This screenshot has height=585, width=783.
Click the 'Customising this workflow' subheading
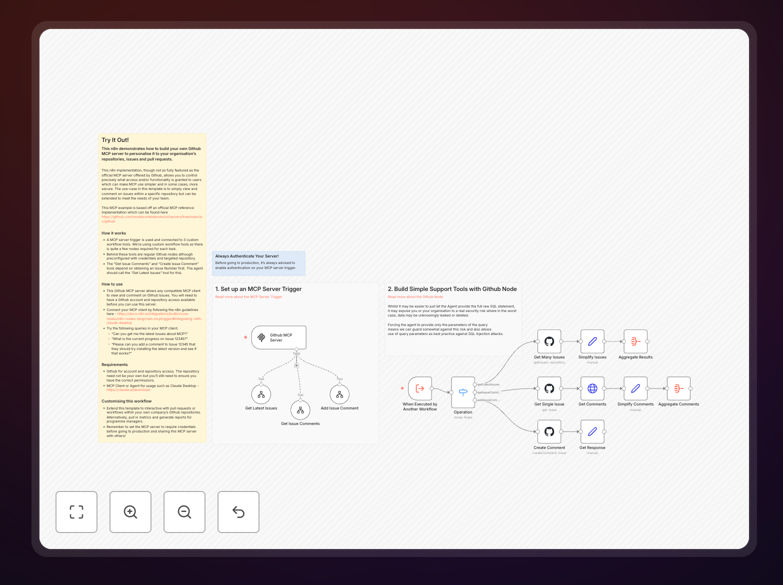[x=127, y=401]
